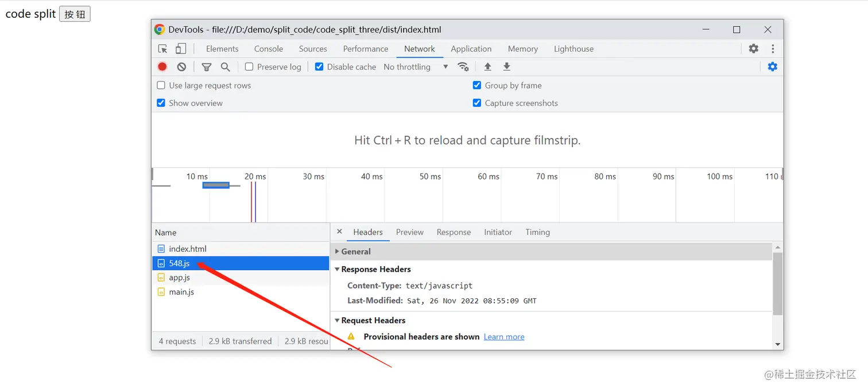The image size is (868, 392).
Task: Open the Lighthouse tab
Action: pyautogui.click(x=574, y=49)
